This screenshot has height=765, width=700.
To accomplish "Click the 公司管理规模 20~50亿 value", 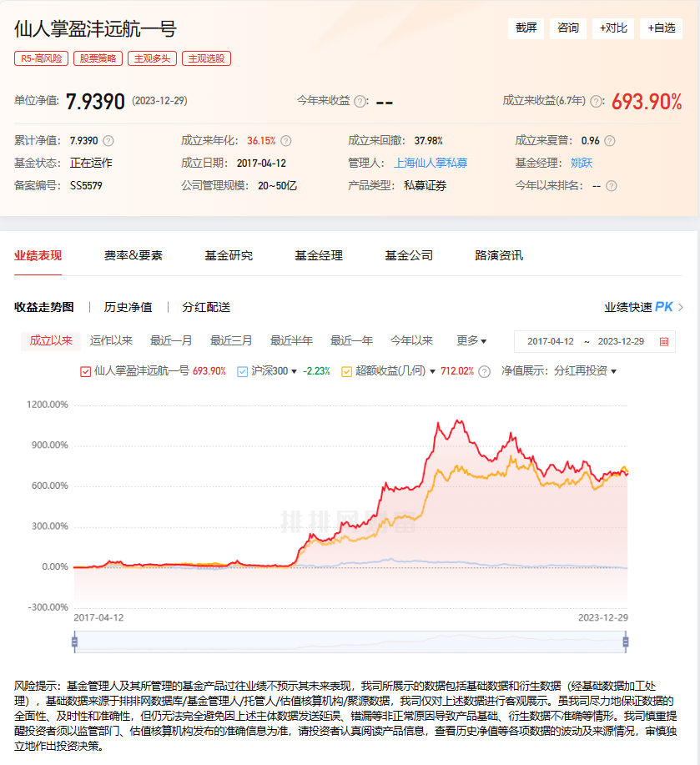I will coord(278,186).
